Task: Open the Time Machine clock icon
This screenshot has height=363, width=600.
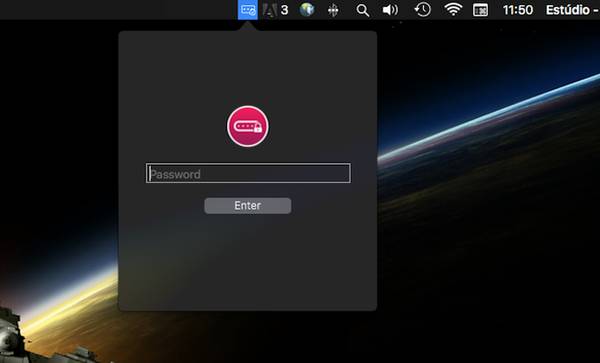Action: click(422, 10)
